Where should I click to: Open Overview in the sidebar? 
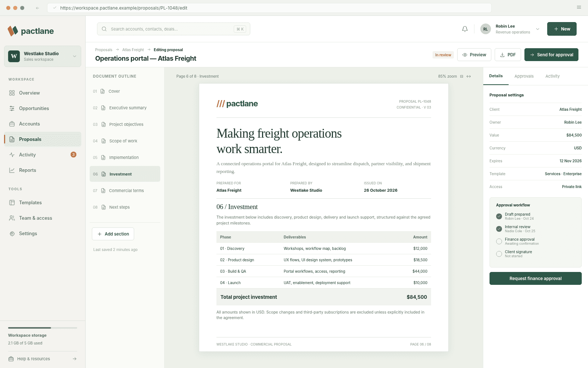point(43,93)
